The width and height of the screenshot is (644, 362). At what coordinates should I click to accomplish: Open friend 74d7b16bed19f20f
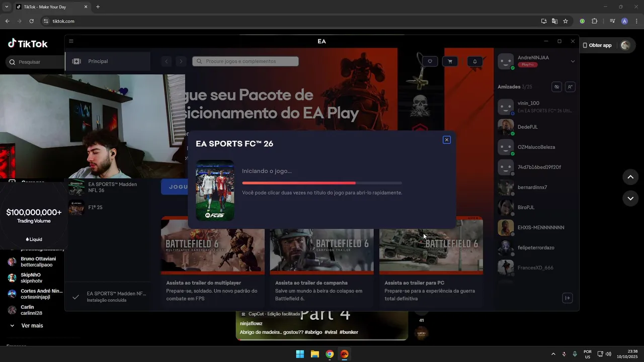click(536, 167)
